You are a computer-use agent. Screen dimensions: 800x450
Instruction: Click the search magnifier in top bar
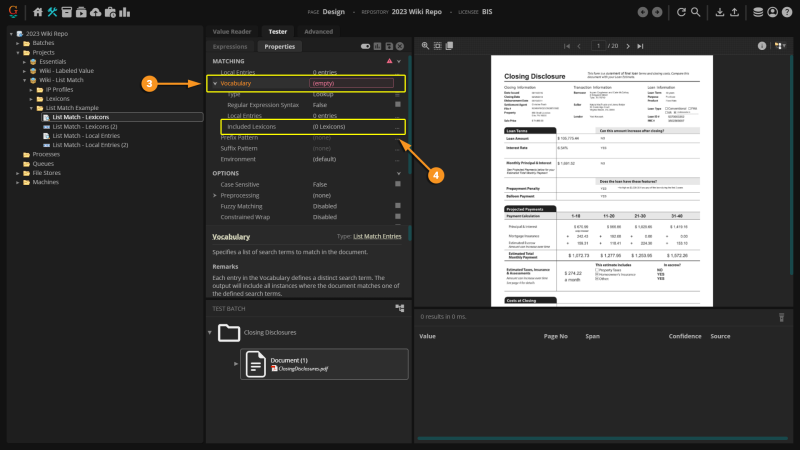pyautogui.click(x=695, y=12)
